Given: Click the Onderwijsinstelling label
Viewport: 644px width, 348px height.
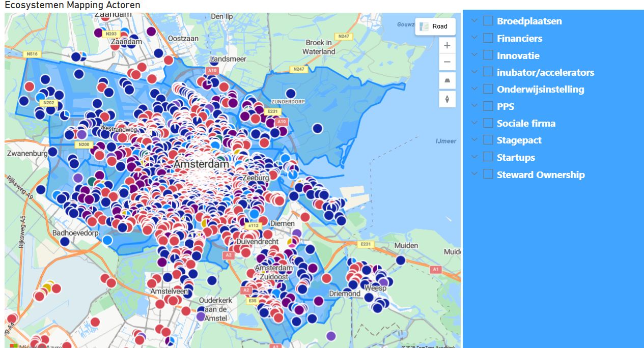Looking at the screenshot, I should coord(541,90).
